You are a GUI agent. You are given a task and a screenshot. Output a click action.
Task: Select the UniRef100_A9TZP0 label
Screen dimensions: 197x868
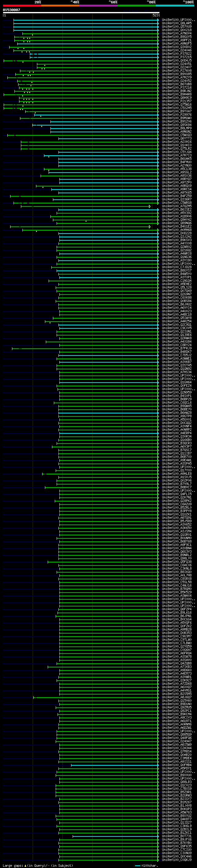pos(176,182)
